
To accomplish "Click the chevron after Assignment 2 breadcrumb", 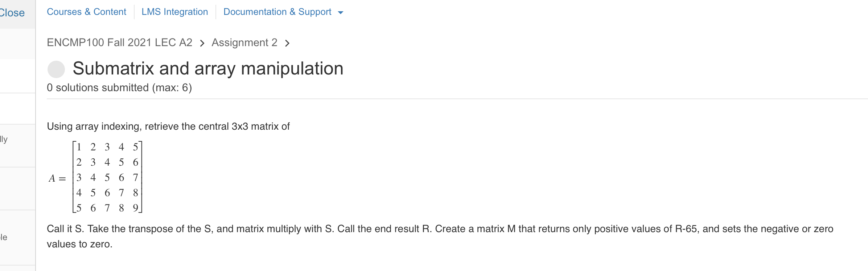I will click(288, 43).
